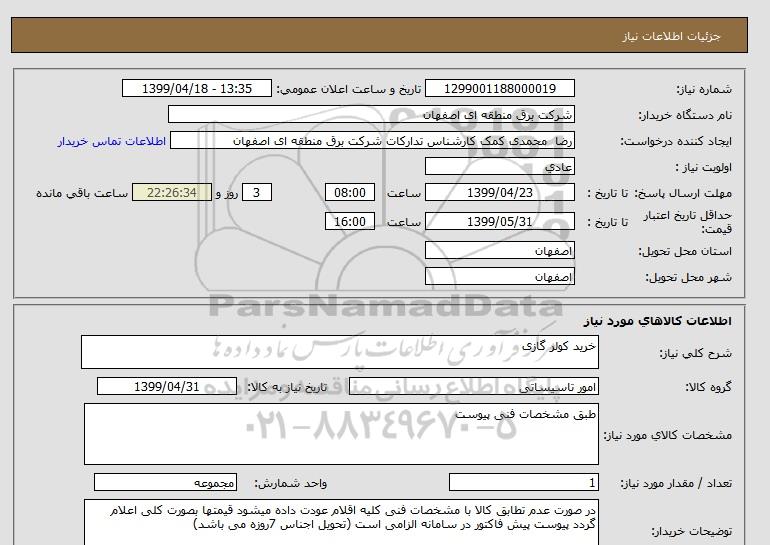Click the header جزئیات اطلاعات نیاز
Image resolution: width=770 pixels, height=545 pixels.
click(x=671, y=36)
